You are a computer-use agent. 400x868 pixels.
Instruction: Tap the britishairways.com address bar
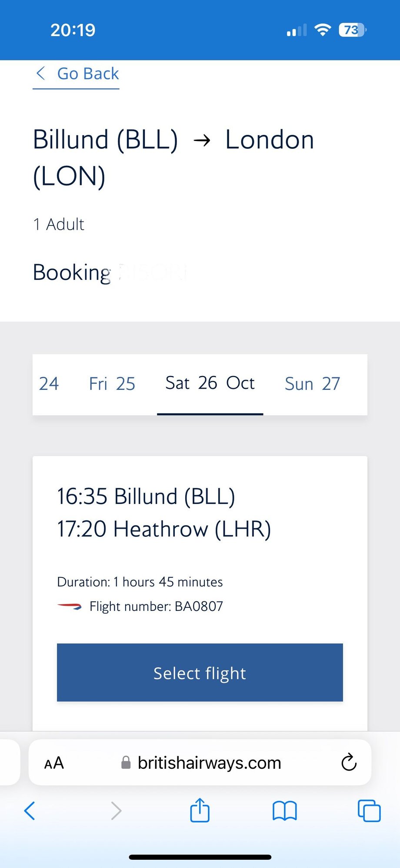point(209,763)
